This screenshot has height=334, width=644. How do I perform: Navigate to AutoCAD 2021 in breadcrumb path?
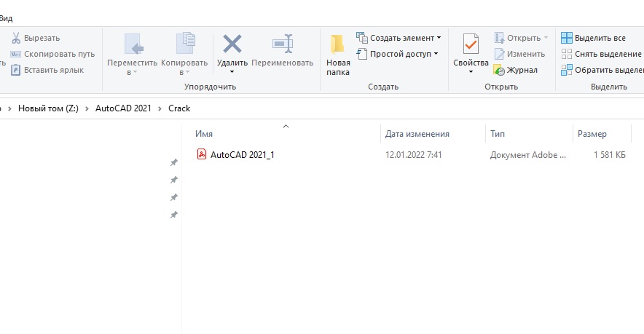coord(123,108)
